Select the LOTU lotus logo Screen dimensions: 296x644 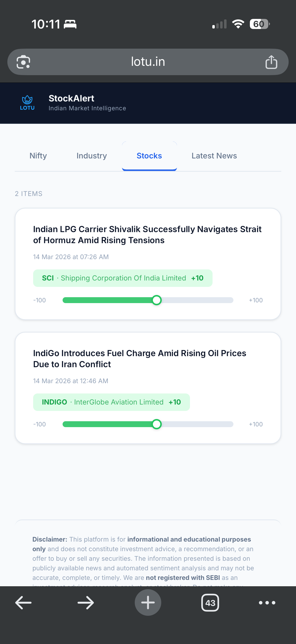27,102
